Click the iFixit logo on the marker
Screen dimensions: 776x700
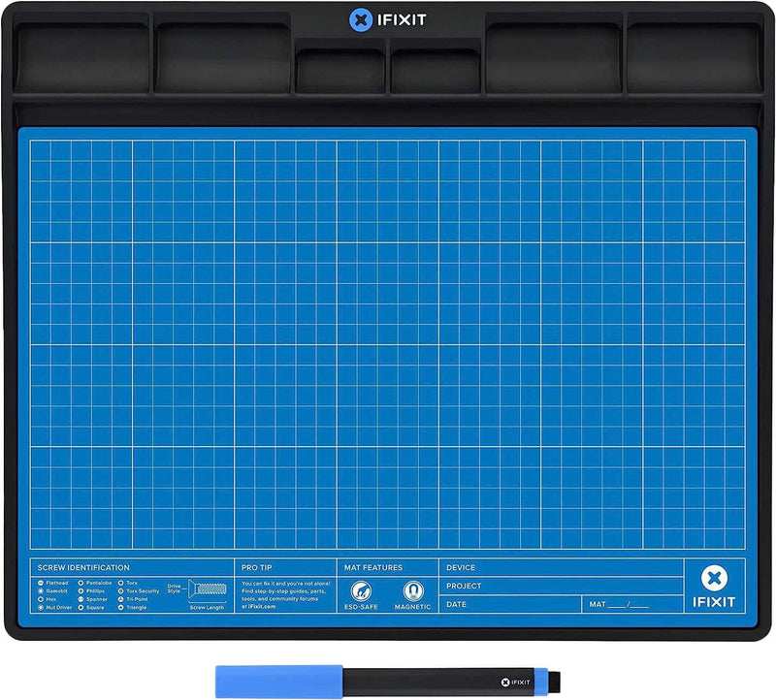[515, 683]
